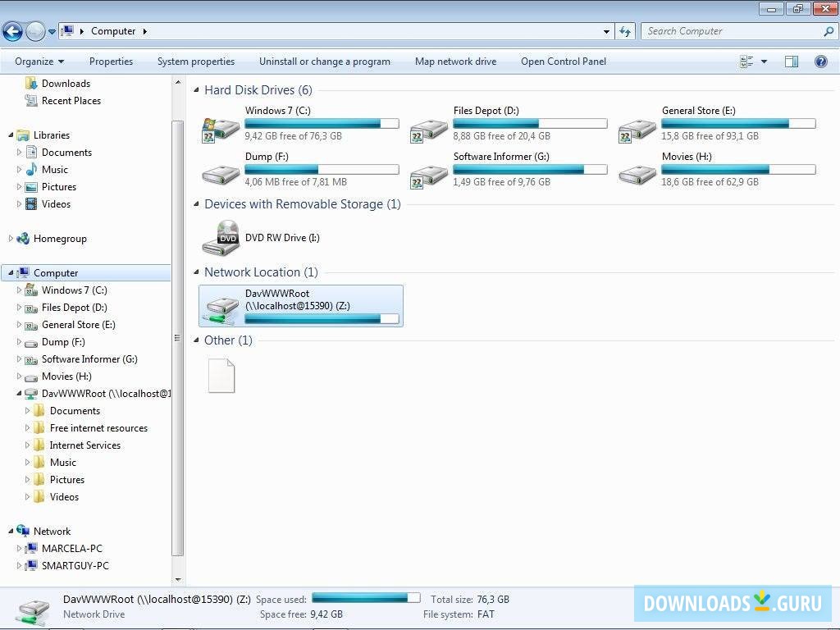Select the blank file icon under Other

[x=221, y=376]
